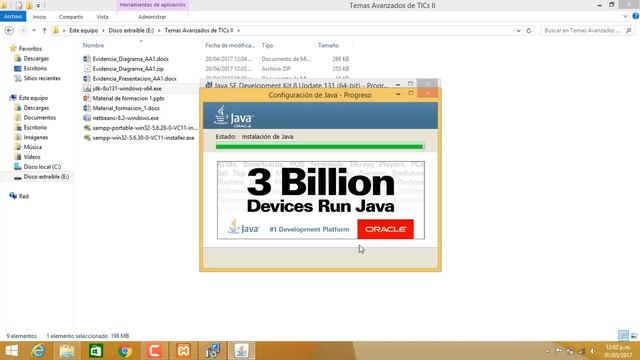Select Evidencia_Presentacion_AA1.docx file

tap(135, 78)
